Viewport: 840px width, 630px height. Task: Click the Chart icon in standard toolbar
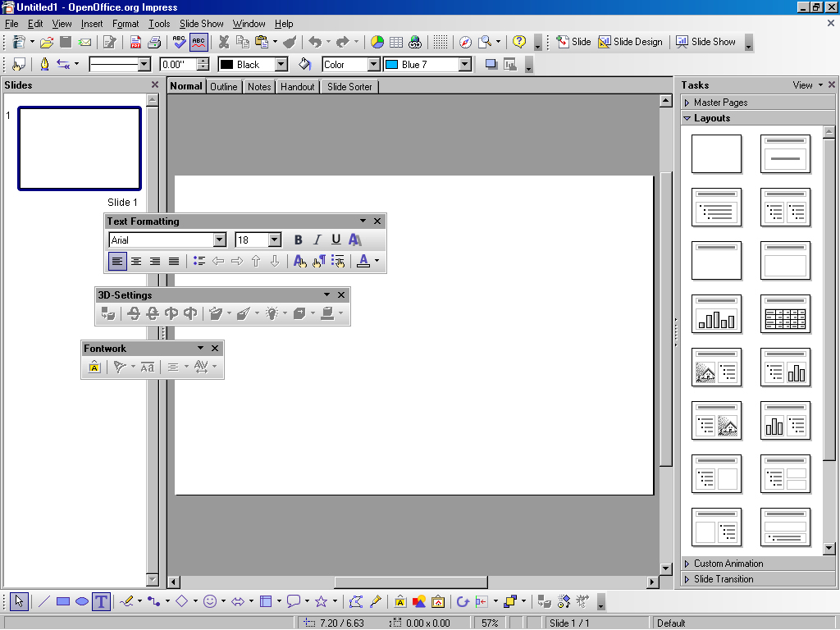(x=377, y=42)
